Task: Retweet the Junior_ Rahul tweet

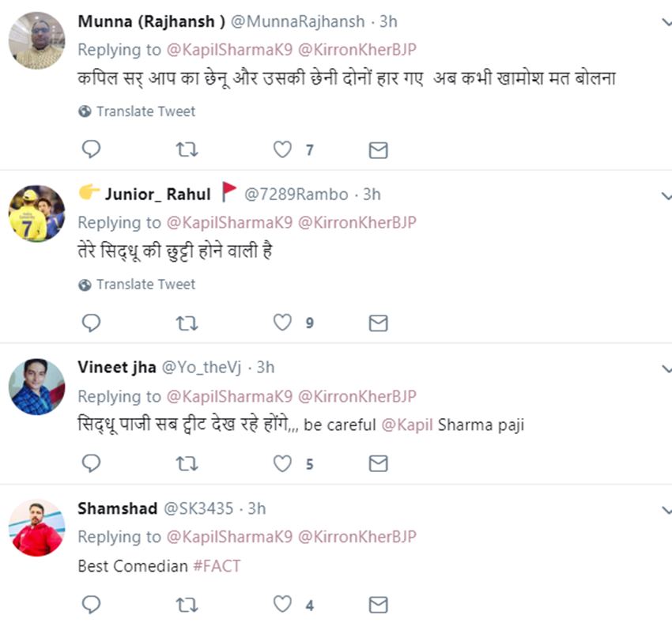Action: [x=187, y=323]
